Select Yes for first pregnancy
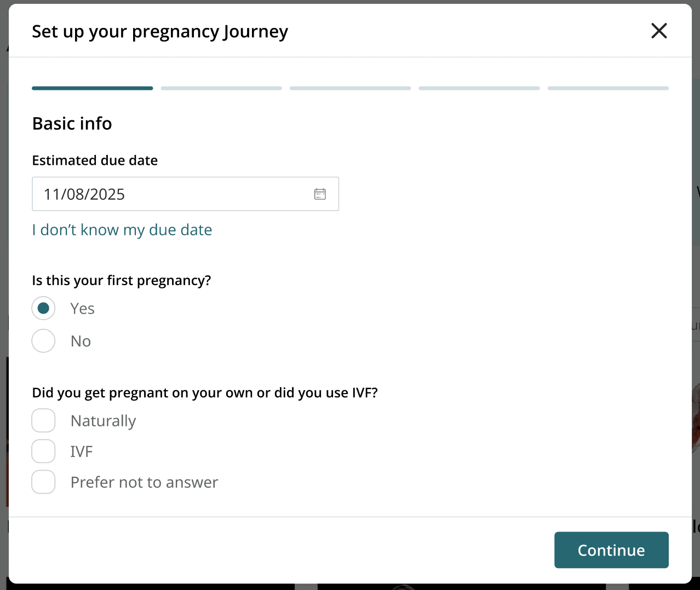700x590 pixels. click(x=44, y=309)
